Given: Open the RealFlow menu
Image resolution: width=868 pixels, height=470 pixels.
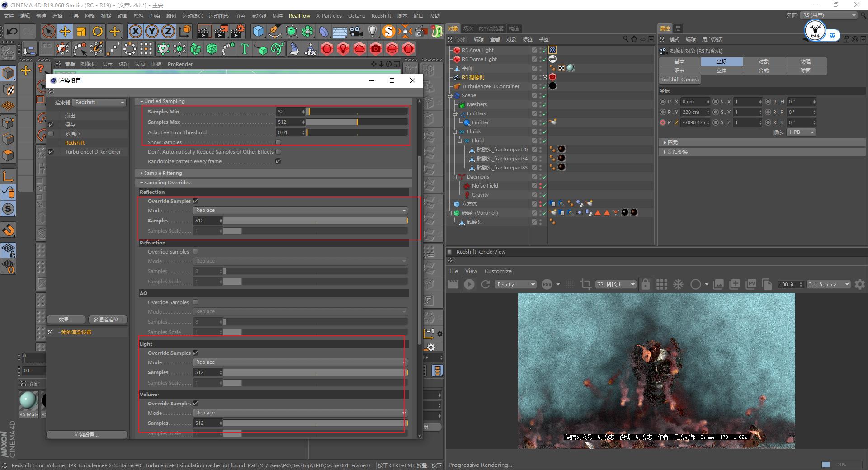Looking at the screenshot, I should pos(299,16).
